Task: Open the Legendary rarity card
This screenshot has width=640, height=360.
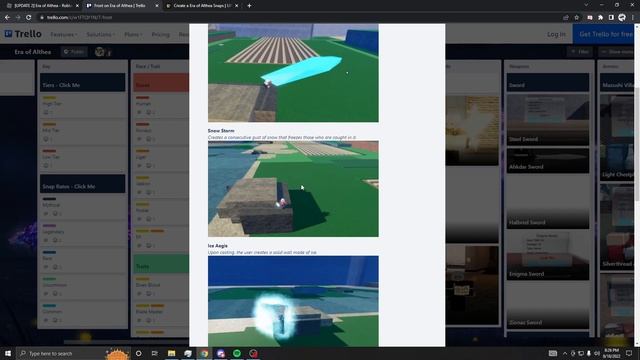Action: 82,233
